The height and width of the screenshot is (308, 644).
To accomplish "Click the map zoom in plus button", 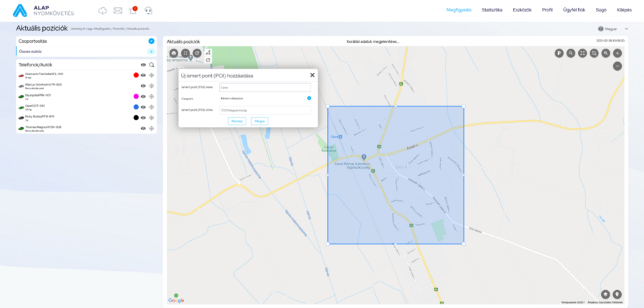I will point(618,53).
